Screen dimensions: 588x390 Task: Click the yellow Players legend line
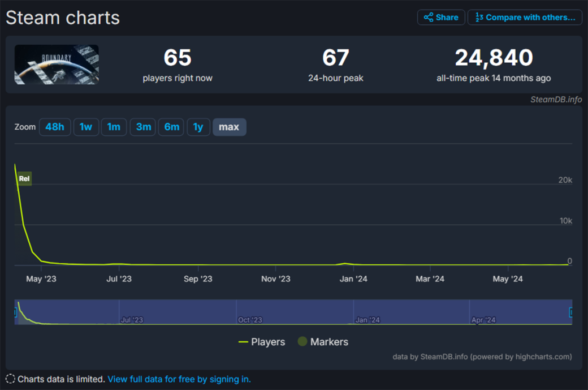(243, 342)
